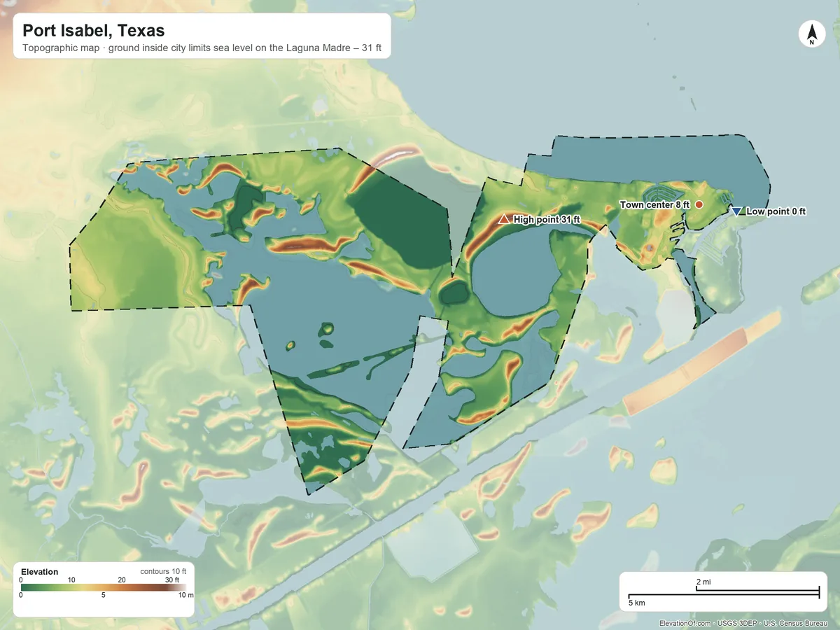Click the '5 km' scale bar label
The image size is (840, 630).
pos(636,602)
